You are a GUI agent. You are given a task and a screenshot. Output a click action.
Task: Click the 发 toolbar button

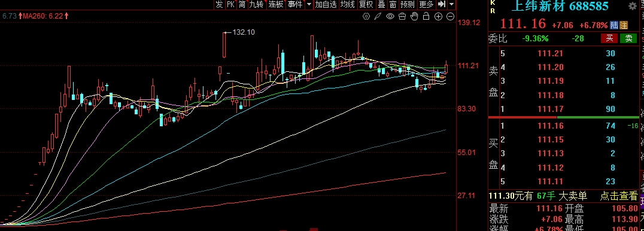220,5
